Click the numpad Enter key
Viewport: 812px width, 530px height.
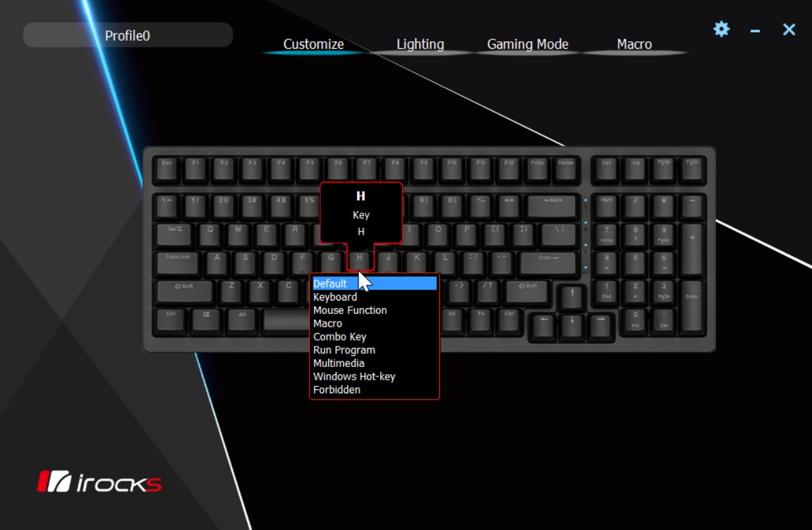[692, 297]
